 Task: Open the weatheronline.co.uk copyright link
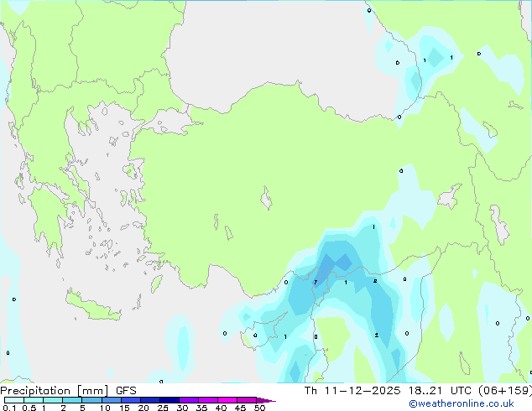462,403
